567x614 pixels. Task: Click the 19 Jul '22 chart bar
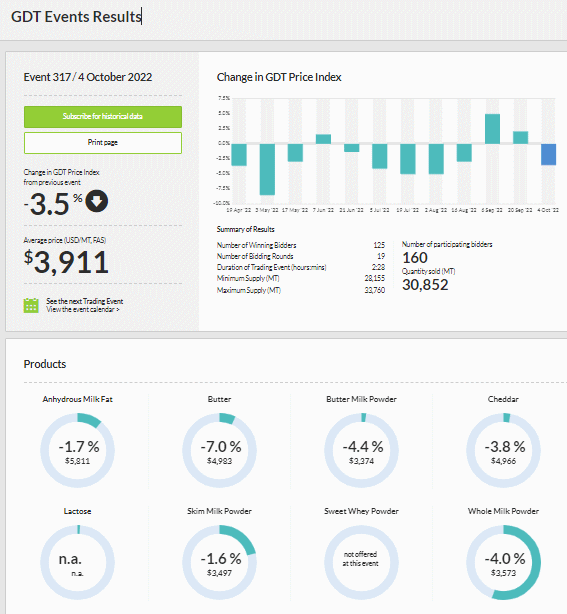pos(408,159)
